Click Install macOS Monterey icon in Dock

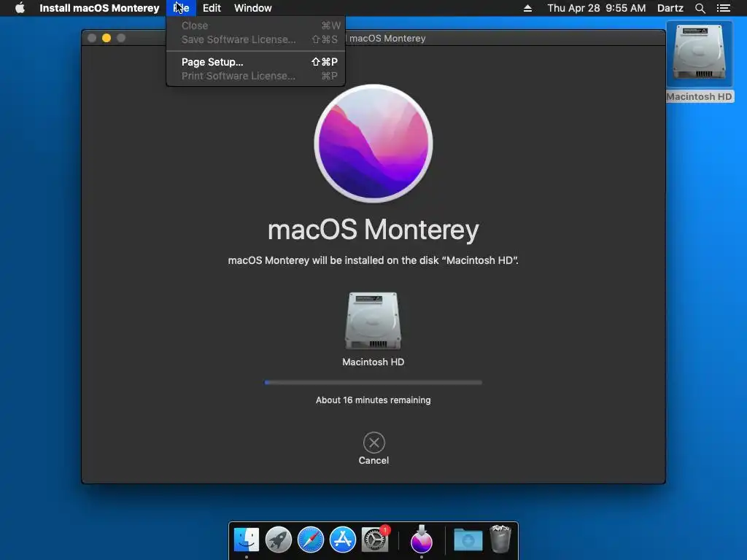(422, 540)
